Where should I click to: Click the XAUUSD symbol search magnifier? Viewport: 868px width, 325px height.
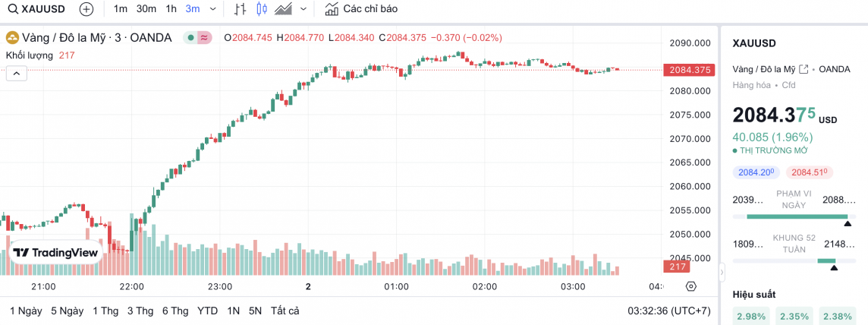pyautogui.click(x=13, y=9)
